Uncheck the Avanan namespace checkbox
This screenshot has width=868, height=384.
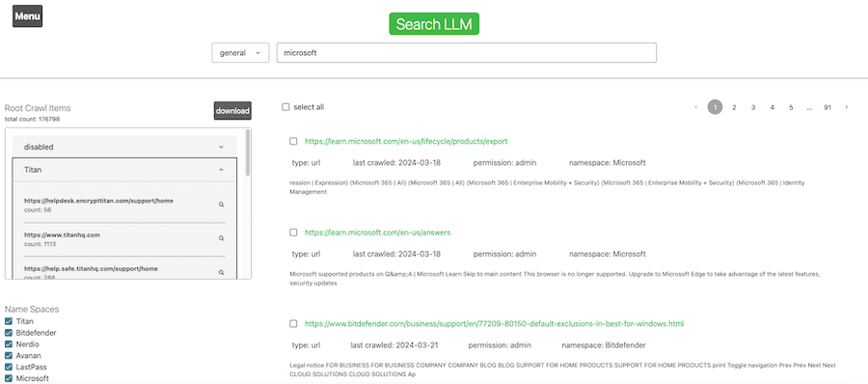[x=9, y=356]
